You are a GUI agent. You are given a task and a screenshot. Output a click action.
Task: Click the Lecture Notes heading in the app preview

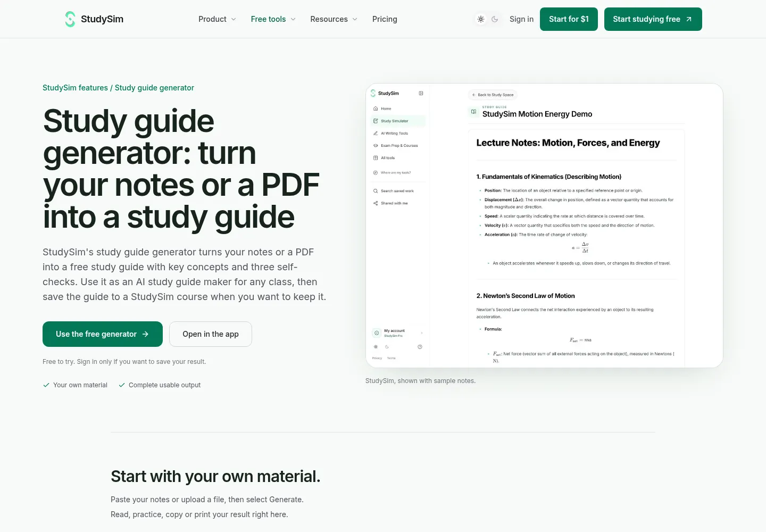pyautogui.click(x=568, y=143)
